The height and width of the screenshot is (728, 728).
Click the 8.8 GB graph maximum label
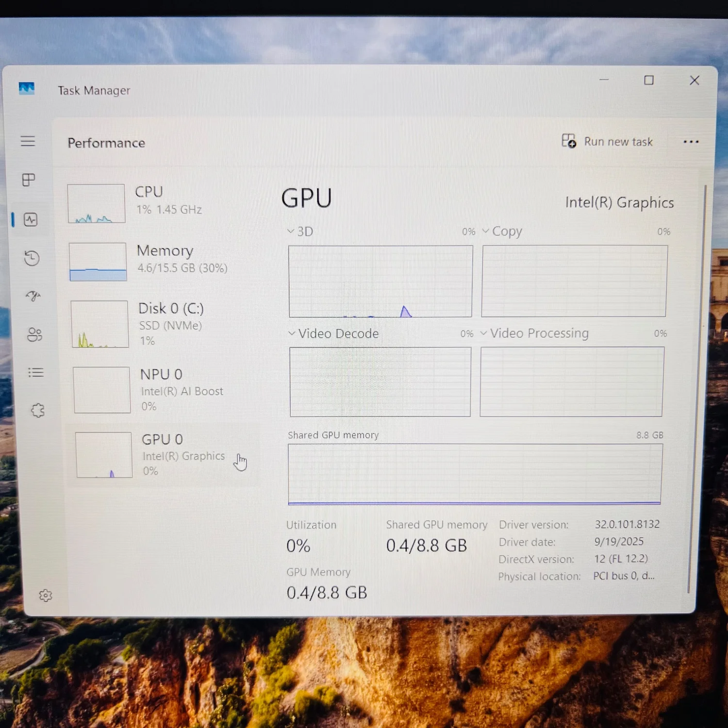click(x=650, y=435)
